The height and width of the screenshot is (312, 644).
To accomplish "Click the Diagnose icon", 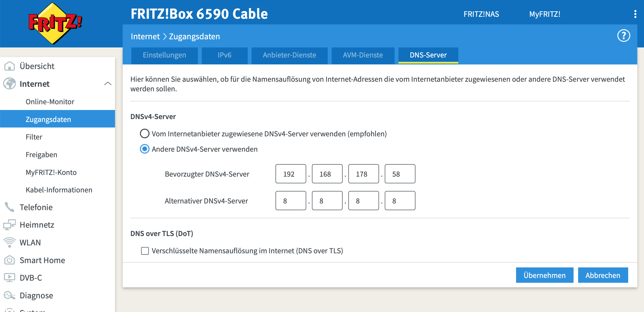I will pos(10,295).
